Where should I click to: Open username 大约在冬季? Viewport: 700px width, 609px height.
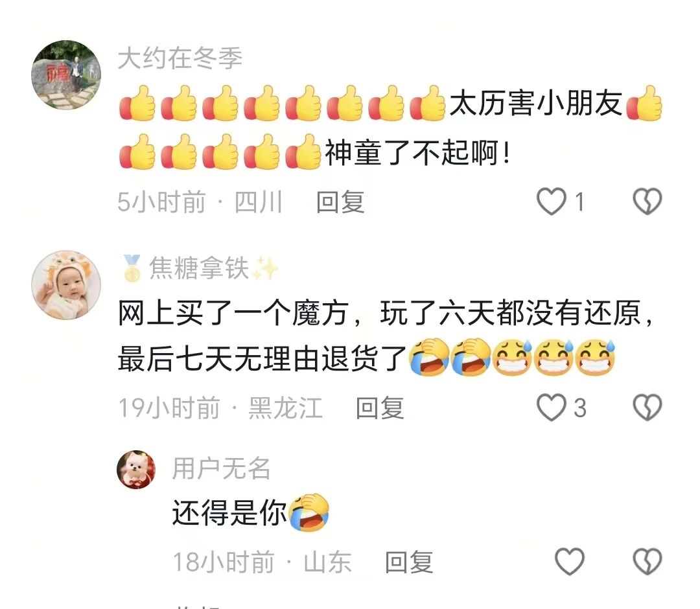tap(180, 58)
